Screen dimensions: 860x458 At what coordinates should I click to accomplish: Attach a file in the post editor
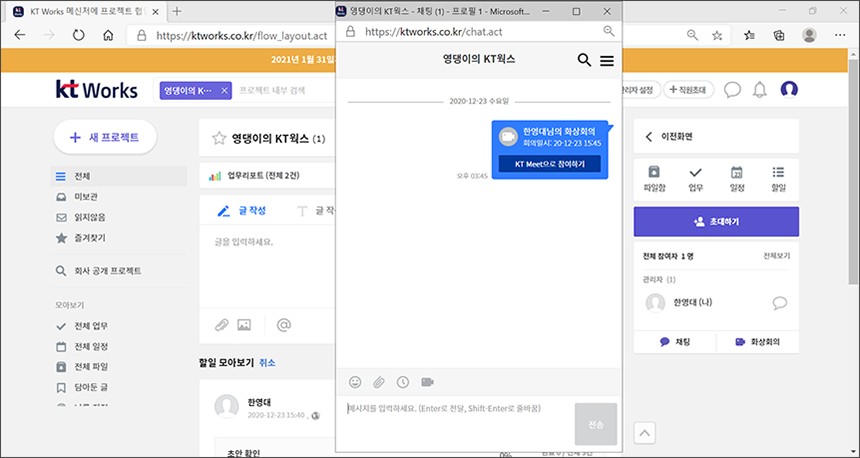[221, 325]
